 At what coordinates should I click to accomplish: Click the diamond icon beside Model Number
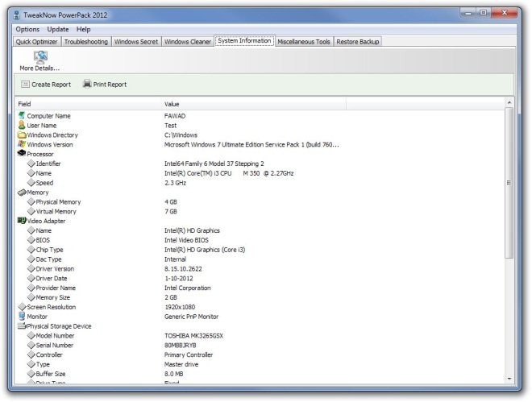(31, 336)
